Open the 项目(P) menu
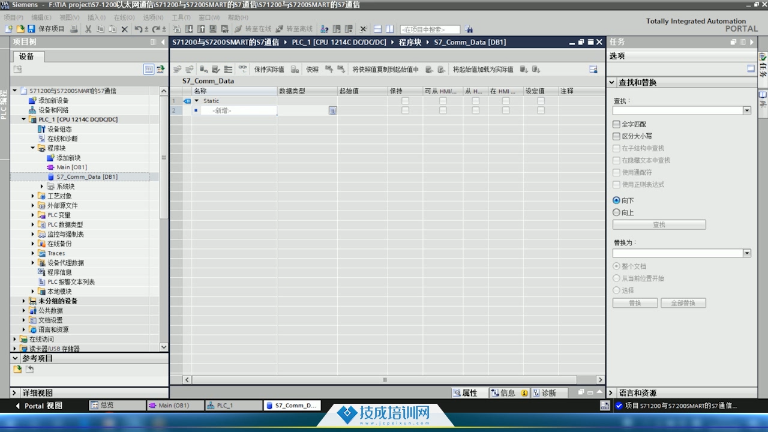Screen dimensions: 768x432 [13, 18]
